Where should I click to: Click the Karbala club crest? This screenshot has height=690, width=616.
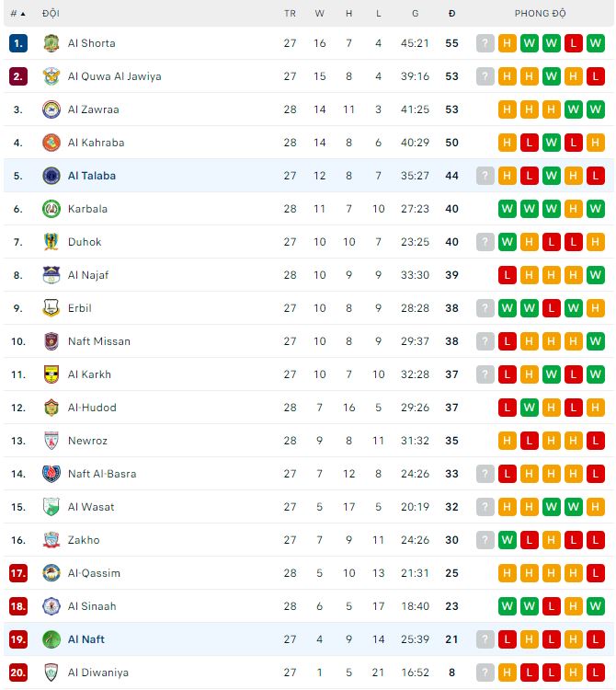click(x=51, y=209)
